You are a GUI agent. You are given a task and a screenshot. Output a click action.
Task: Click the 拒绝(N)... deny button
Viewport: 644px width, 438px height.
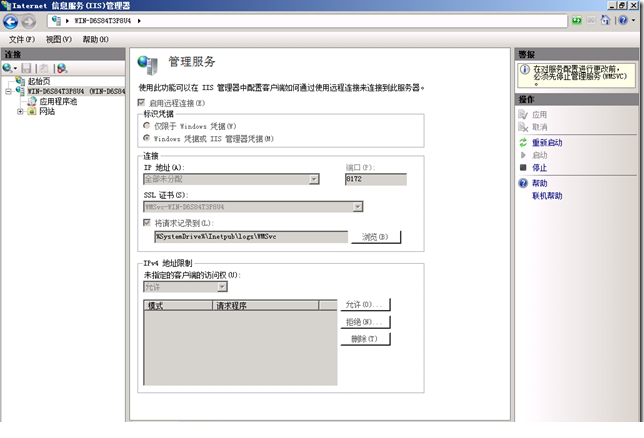365,322
